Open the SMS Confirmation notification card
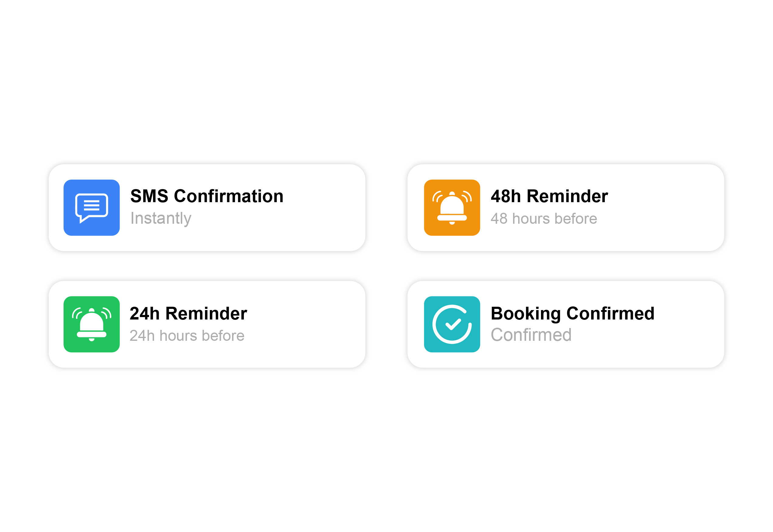Viewport: 773px width, 532px height. point(207,207)
